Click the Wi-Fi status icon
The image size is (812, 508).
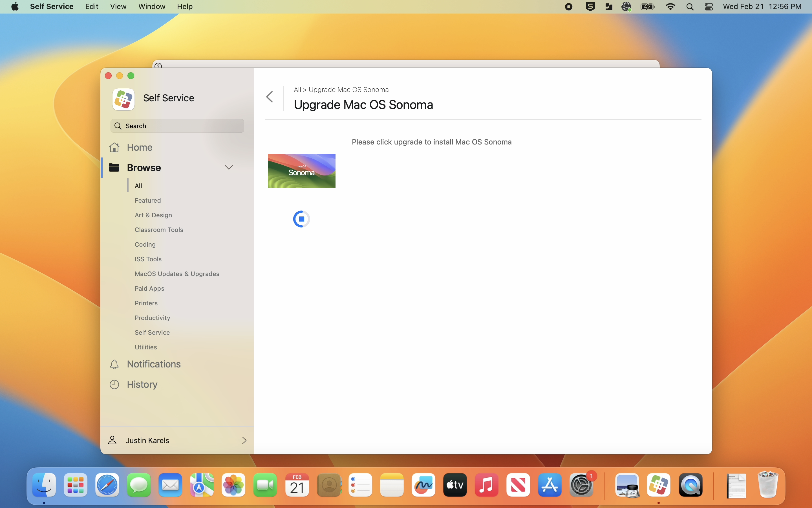point(670,7)
